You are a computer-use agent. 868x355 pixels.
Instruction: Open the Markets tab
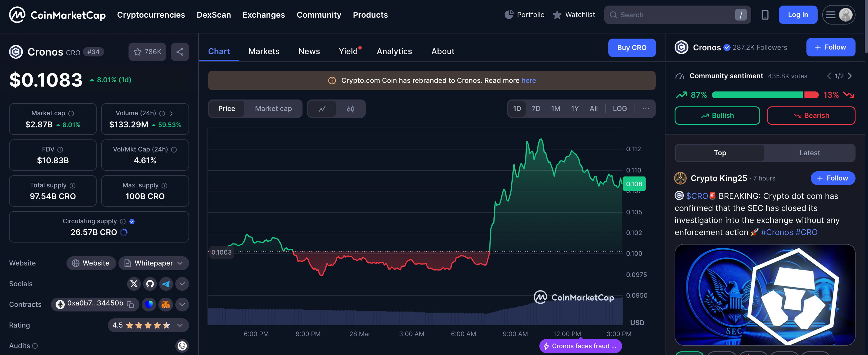click(264, 51)
